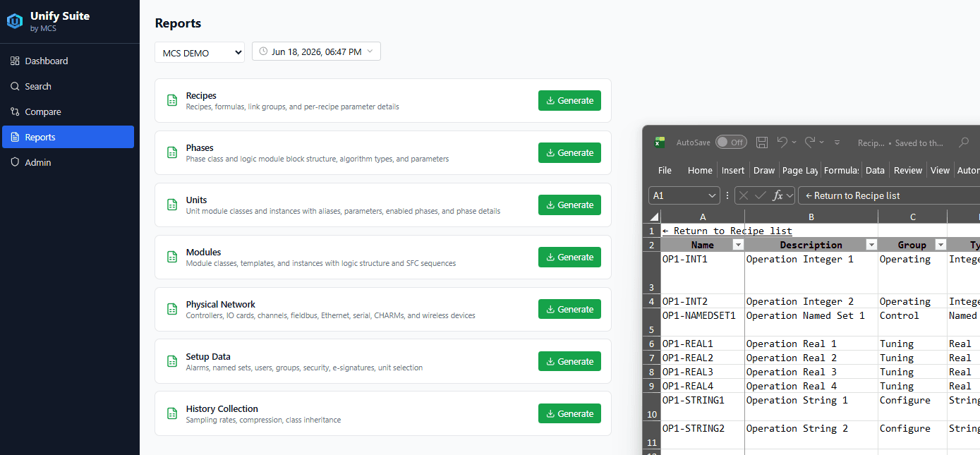Click the Recipes report spreadsheet icon
The height and width of the screenshot is (455, 980).
172,100
